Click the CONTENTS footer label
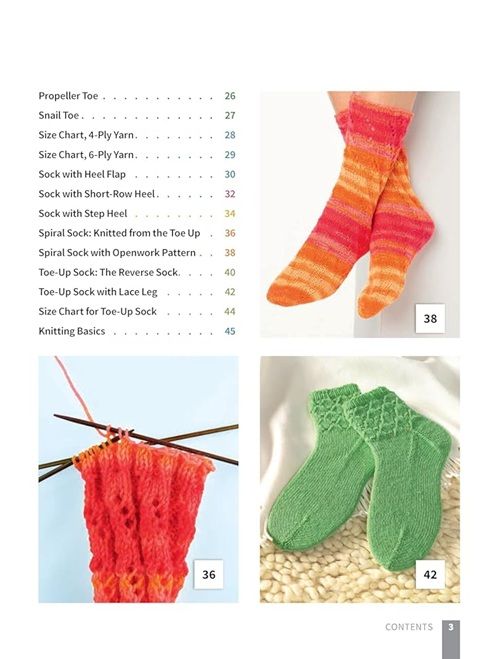The image size is (500, 659). tap(409, 627)
